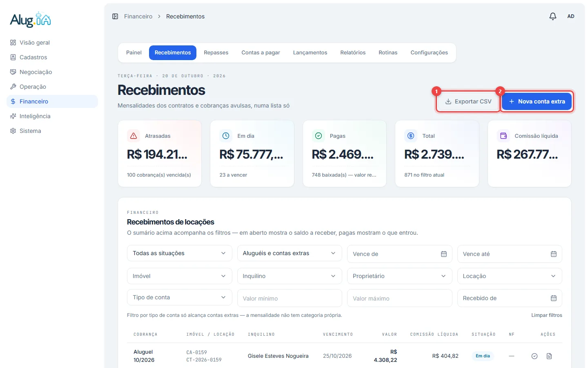Click the Em dia clock icon
Screen dimensions: 588x368
[x=226, y=136]
